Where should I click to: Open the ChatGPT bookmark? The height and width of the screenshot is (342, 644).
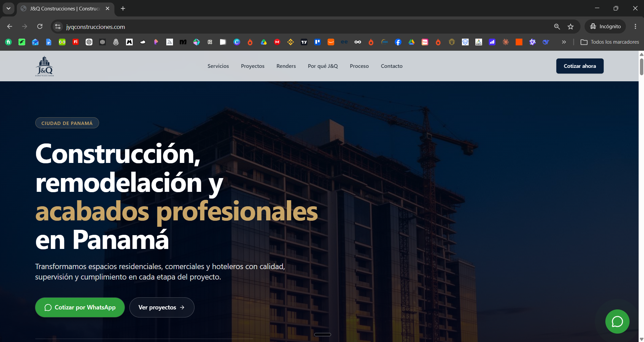(x=89, y=42)
